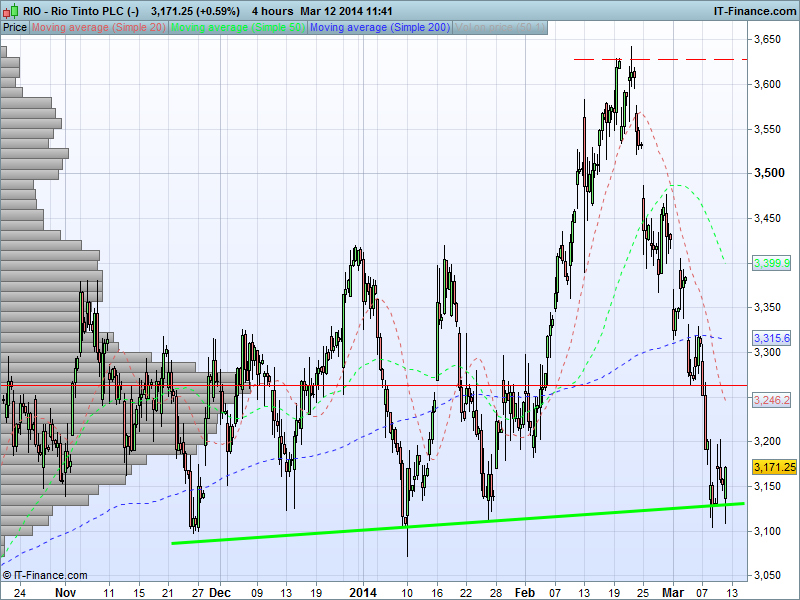Select the solid red horizontal line
Image resolution: width=800 pixels, height=600 pixels.
coord(373,386)
